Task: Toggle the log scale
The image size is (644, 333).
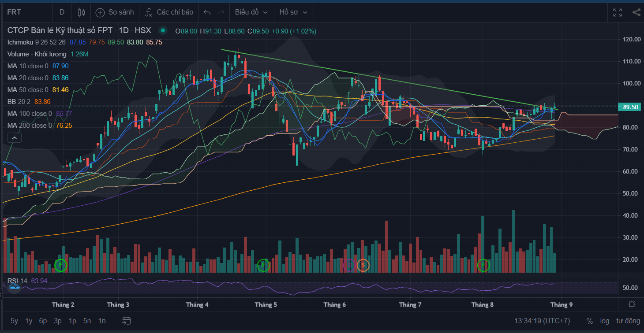Action: point(605,321)
